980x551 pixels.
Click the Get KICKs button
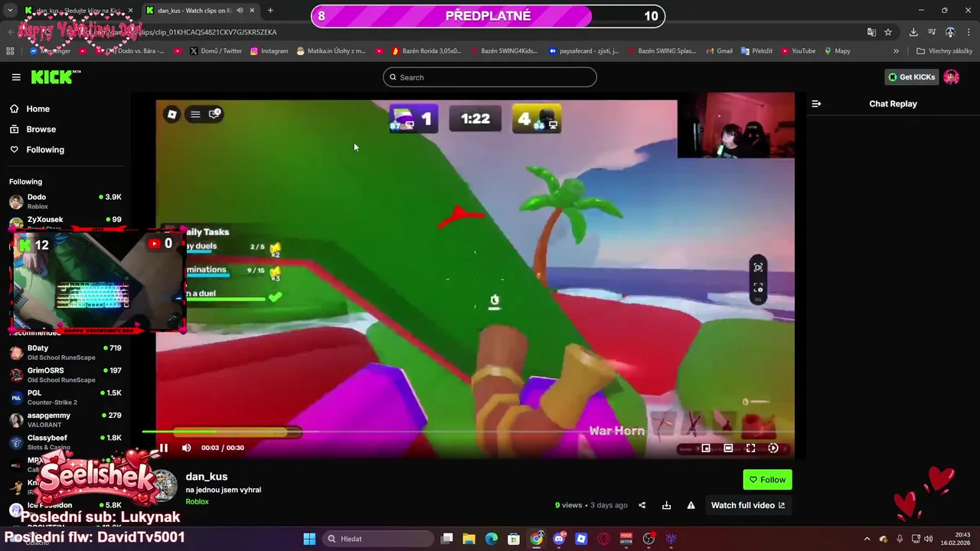pyautogui.click(x=911, y=77)
